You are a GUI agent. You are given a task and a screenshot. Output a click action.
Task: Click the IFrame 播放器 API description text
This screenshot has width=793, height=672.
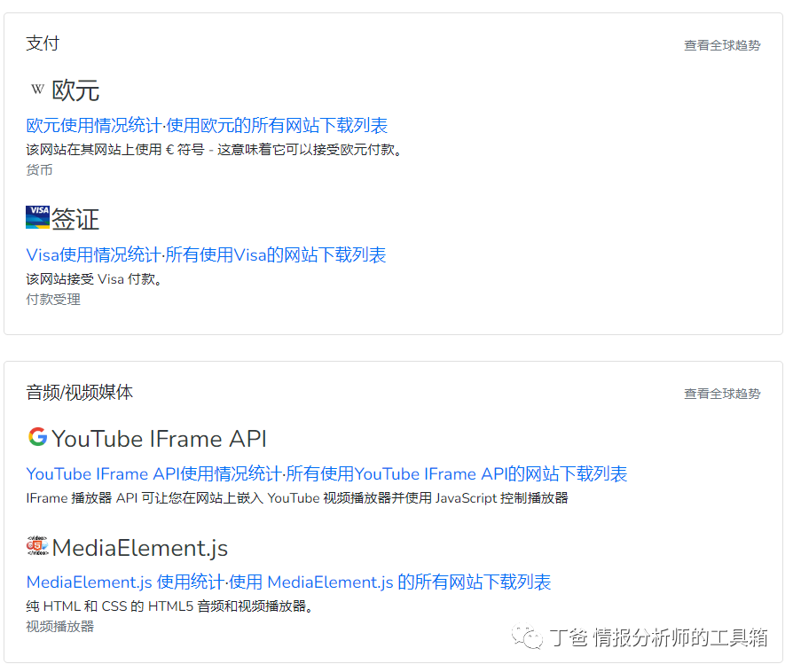(x=297, y=498)
